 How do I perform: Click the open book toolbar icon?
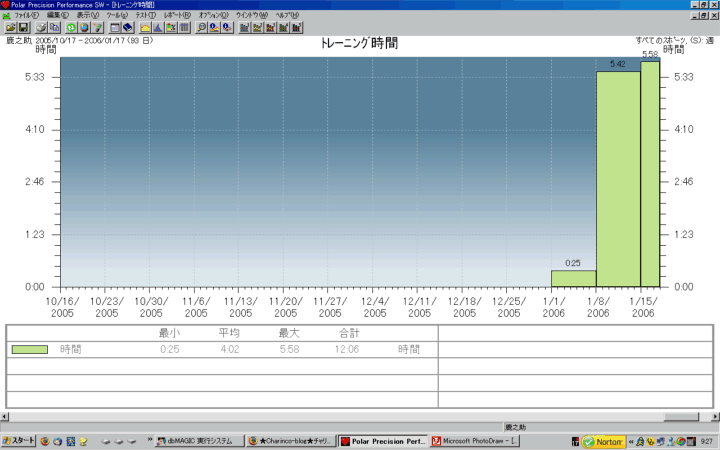point(129,28)
